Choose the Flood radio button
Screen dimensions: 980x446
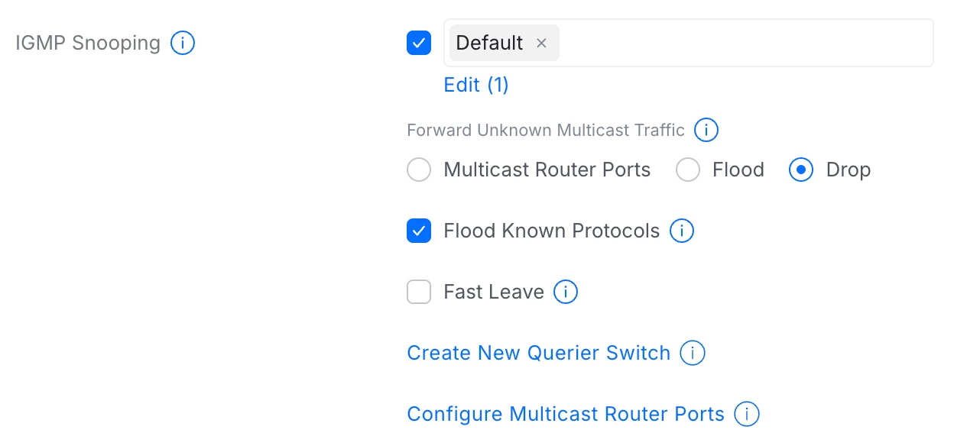pyautogui.click(x=688, y=170)
